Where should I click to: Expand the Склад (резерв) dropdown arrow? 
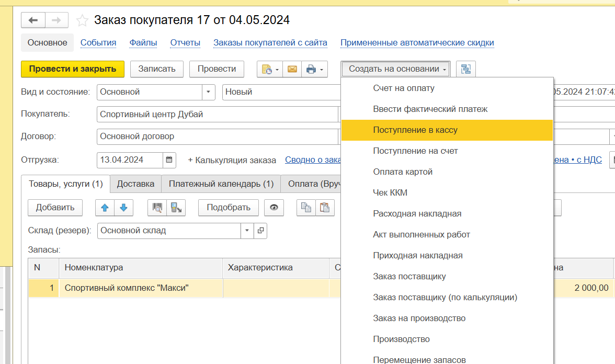tap(247, 231)
